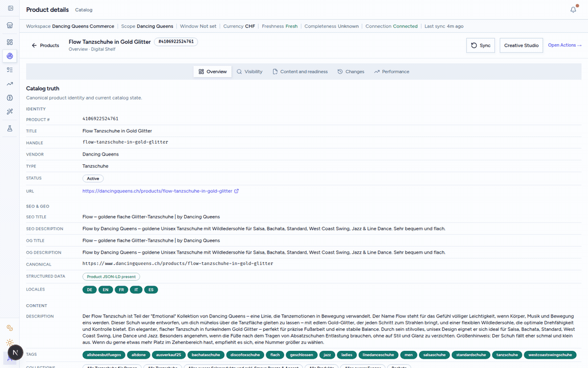
Task: Switch to the Visibility tab
Action: 249,72
